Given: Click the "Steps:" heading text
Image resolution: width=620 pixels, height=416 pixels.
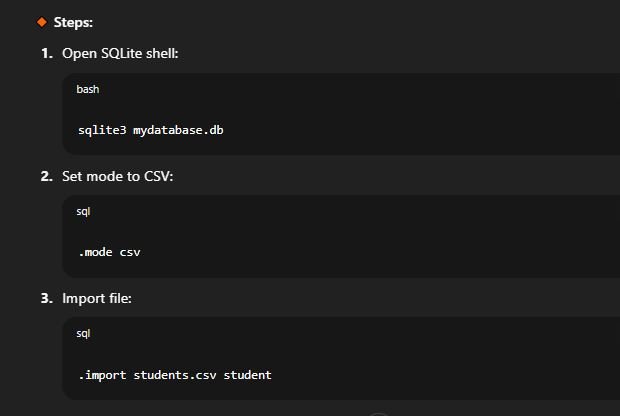Looking at the screenshot, I should click(x=73, y=23).
